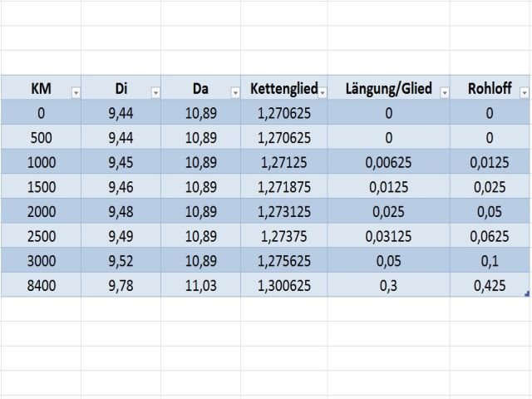Screen dimensions: 532x399
Task: Select the Da cell showing 11,03
Action: point(200,285)
